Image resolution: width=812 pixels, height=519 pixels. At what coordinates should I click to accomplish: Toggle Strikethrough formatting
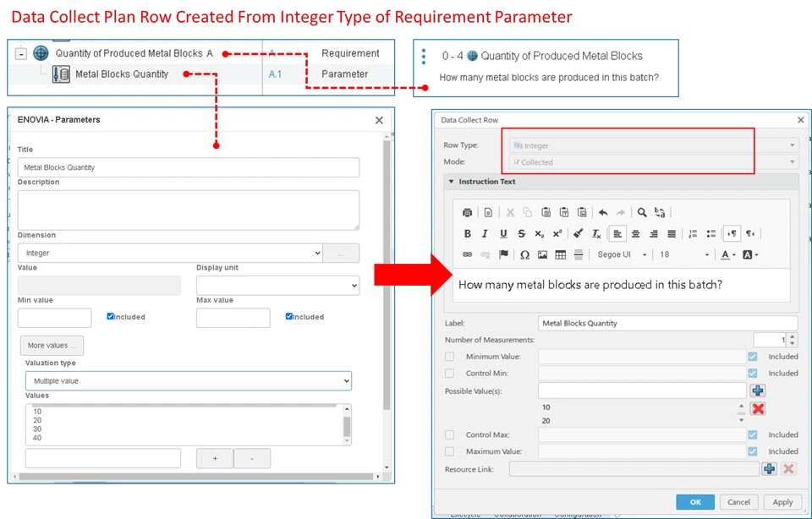521,234
